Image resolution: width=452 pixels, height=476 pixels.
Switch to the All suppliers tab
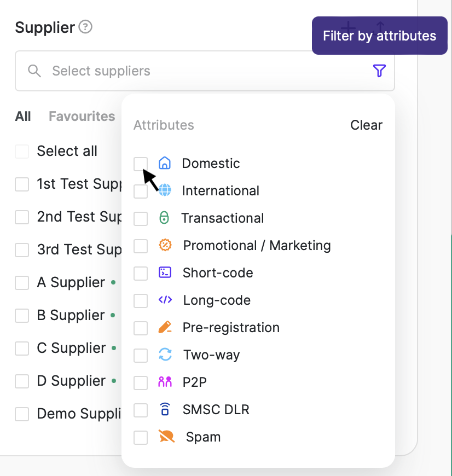[x=23, y=117]
